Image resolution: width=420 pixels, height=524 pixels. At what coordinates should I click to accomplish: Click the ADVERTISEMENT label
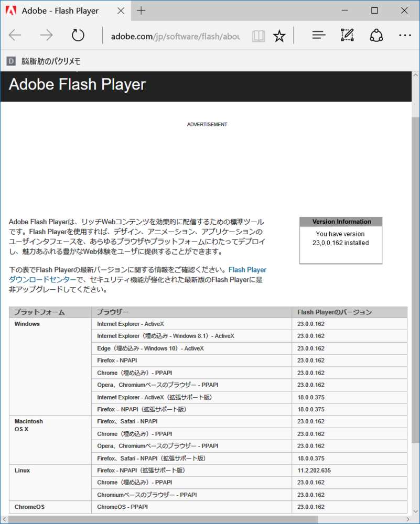(x=207, y=124)
